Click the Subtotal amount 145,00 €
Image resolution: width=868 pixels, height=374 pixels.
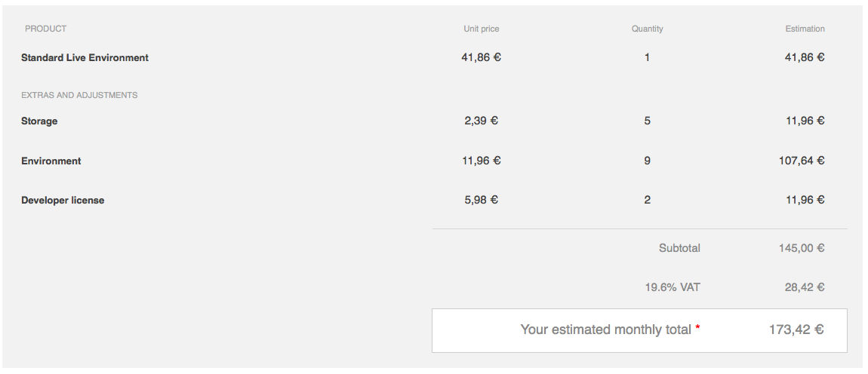[802, 248]
